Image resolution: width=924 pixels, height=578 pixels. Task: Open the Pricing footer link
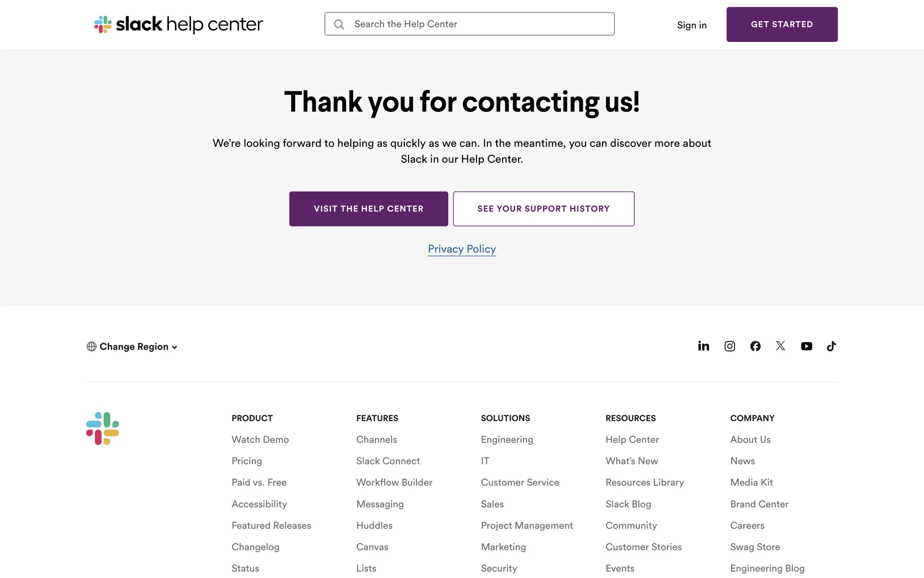pyautogui.click(x=247, y=461)
